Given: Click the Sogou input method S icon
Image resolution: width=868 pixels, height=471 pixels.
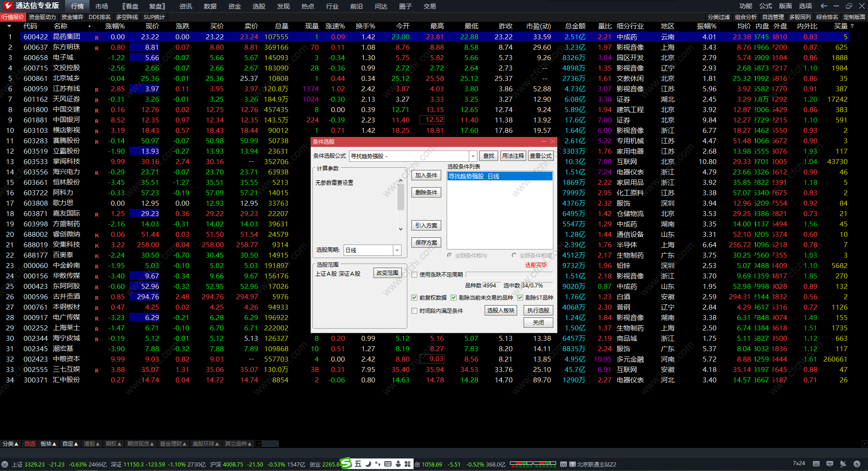Looking at the screenshot, I should pos(346,463).
